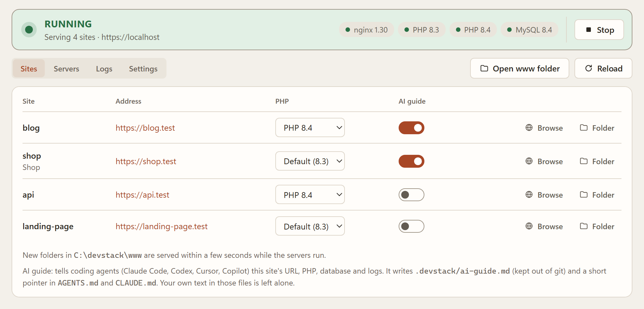Click the MySQL 8.4 status chip
Image resolution: width=644 pixels, height=309 pixels.
529,30
